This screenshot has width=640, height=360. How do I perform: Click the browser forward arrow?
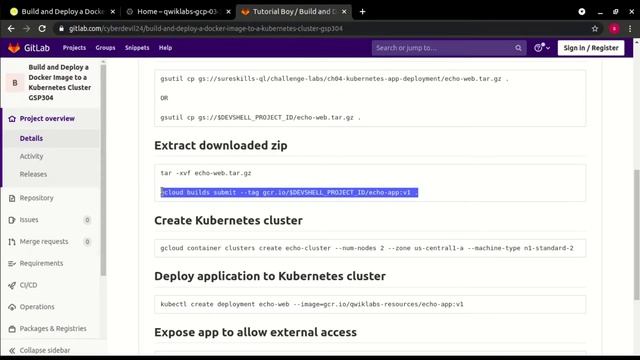coord(27,29)
